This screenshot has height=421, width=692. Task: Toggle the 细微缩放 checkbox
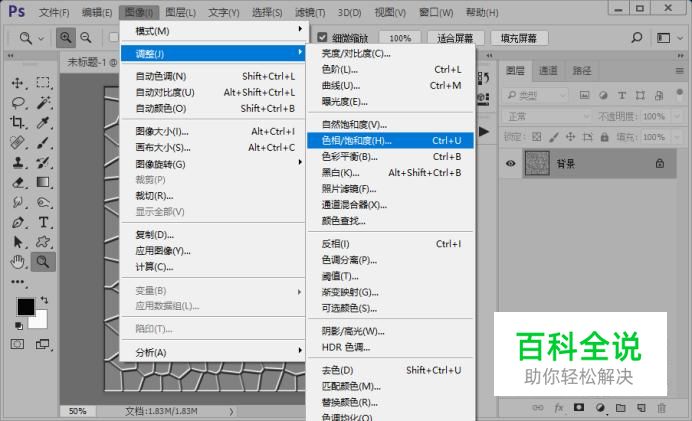(323, 38)
